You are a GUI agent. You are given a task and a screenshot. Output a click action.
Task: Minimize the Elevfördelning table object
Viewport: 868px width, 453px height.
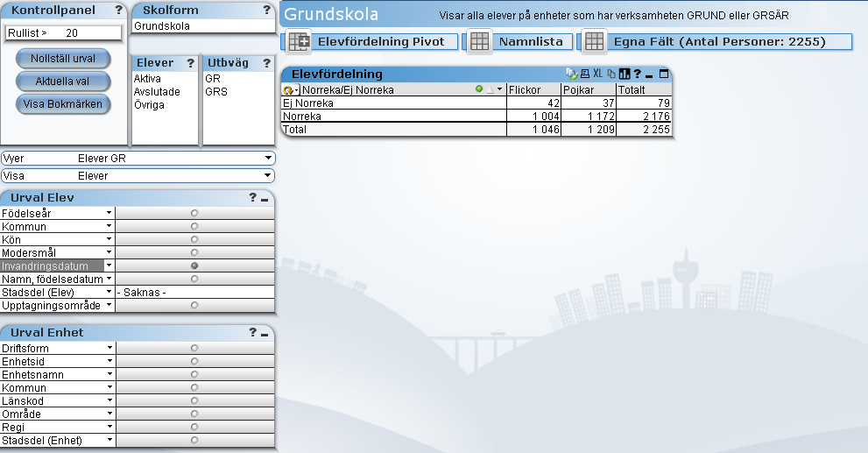(649, 75)
